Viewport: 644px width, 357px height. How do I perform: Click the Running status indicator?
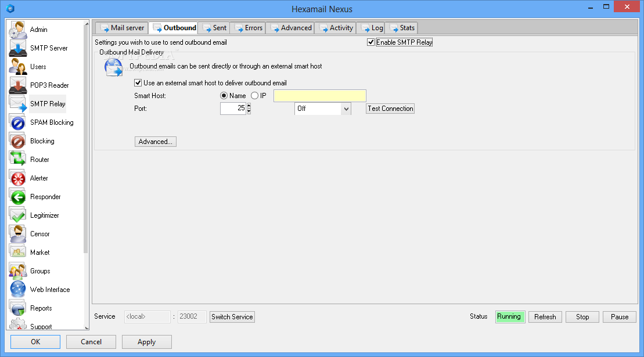pyautogui.click(x=510, y=317)
